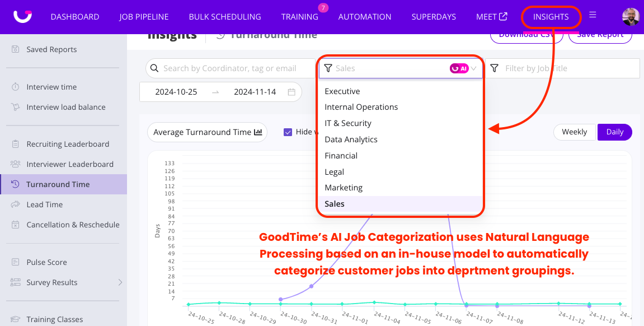Click the Saved Reports disk icon
This screenshot has width=644, height=326.
point(15,49)
